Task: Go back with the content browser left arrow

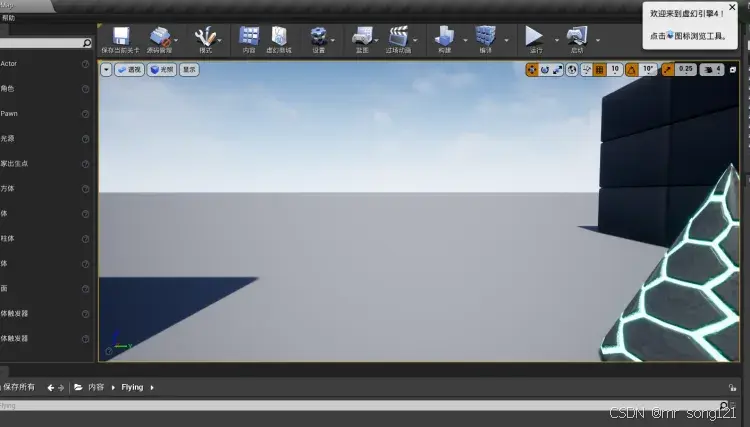Action: click(50, 388)
